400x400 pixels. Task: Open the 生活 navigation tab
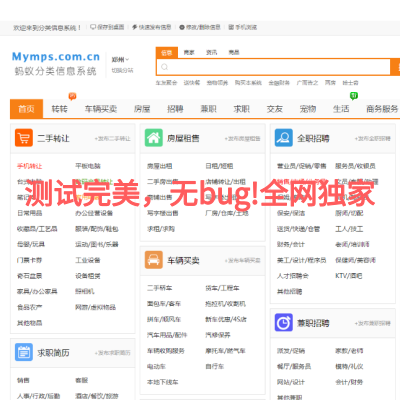(341, 109)
